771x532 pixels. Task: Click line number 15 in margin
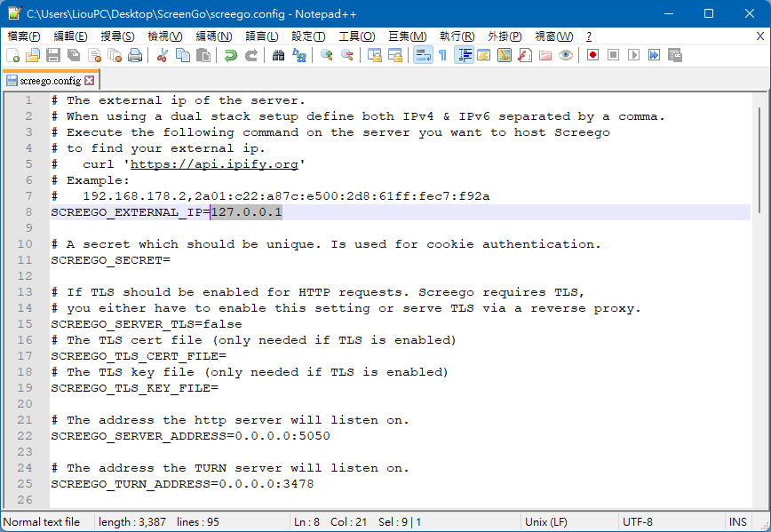pyautogui.click(x=25, y=324)
